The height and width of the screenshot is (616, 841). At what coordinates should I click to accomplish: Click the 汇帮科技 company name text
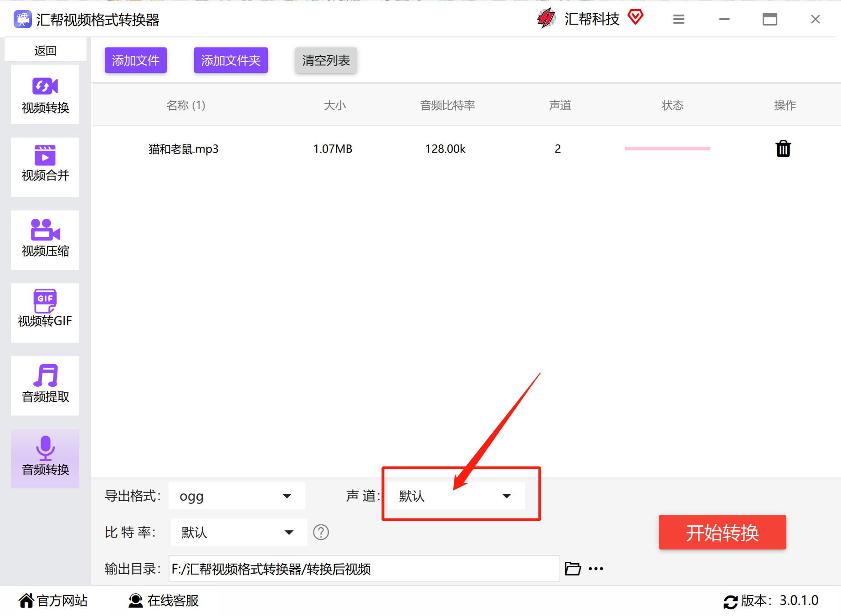click(592, 19)
